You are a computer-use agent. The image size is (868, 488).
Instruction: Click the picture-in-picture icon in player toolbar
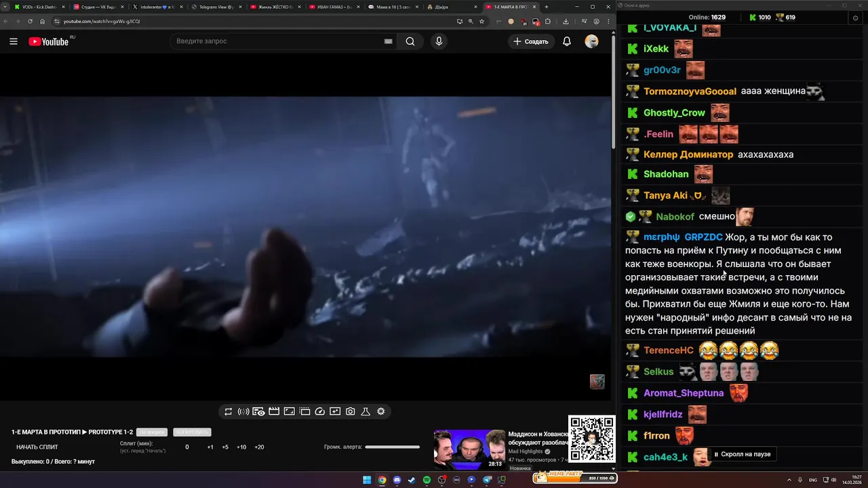(289, 411)
